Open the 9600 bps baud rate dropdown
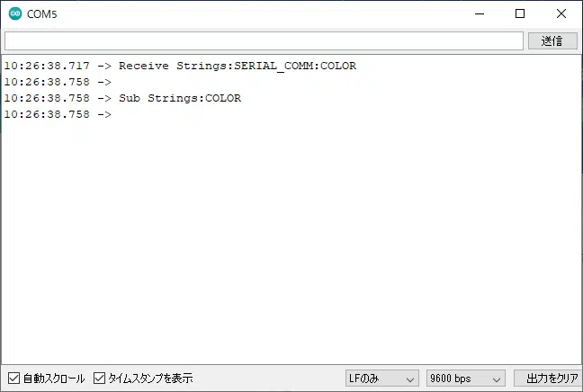This screenshot has width=583, height=392. (x=465, y=379)
